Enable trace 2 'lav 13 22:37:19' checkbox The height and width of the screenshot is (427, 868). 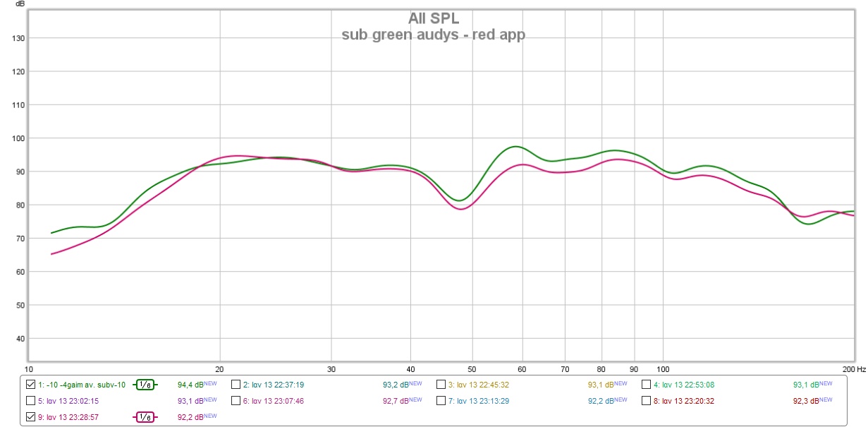pos(236,385)
